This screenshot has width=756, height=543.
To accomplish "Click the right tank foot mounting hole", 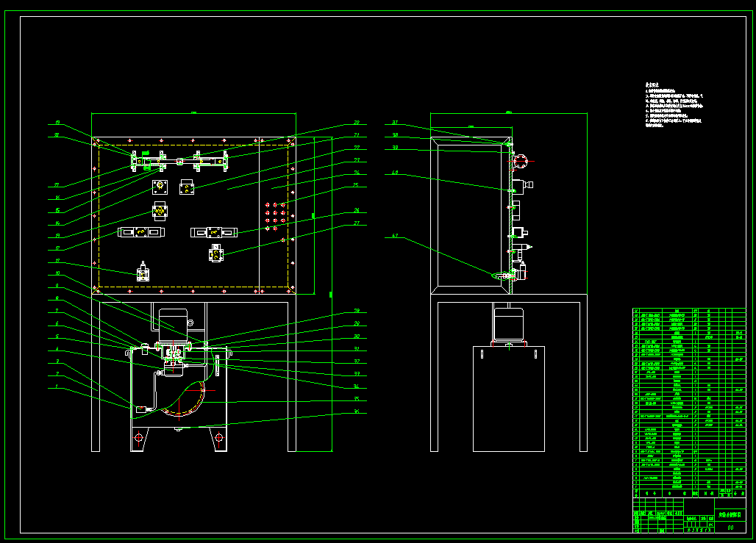I will pyautogui.click(x=219, y=438).
